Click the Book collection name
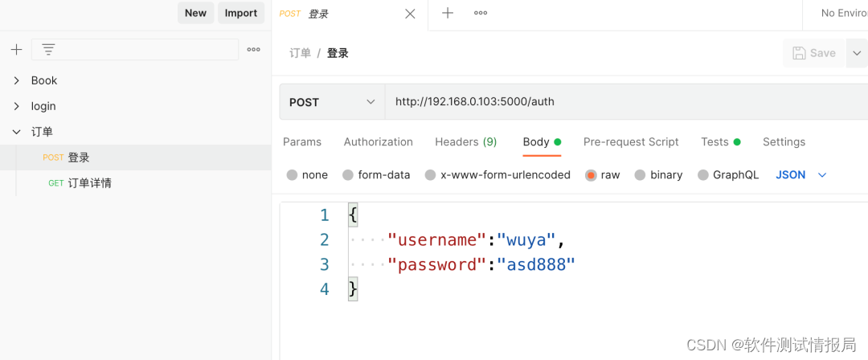This screenshot has width=868, height=360. [44, 81]
